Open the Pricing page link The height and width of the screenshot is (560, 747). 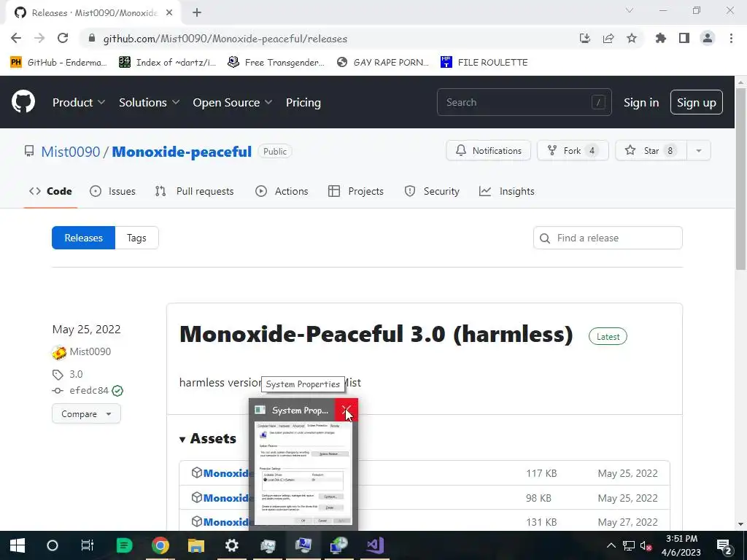click(303, 102)
